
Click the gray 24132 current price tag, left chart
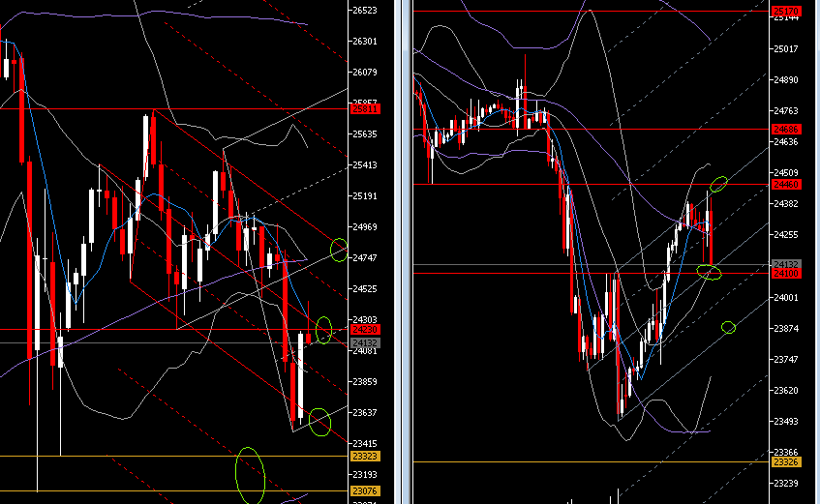click(x=366, y=343)
